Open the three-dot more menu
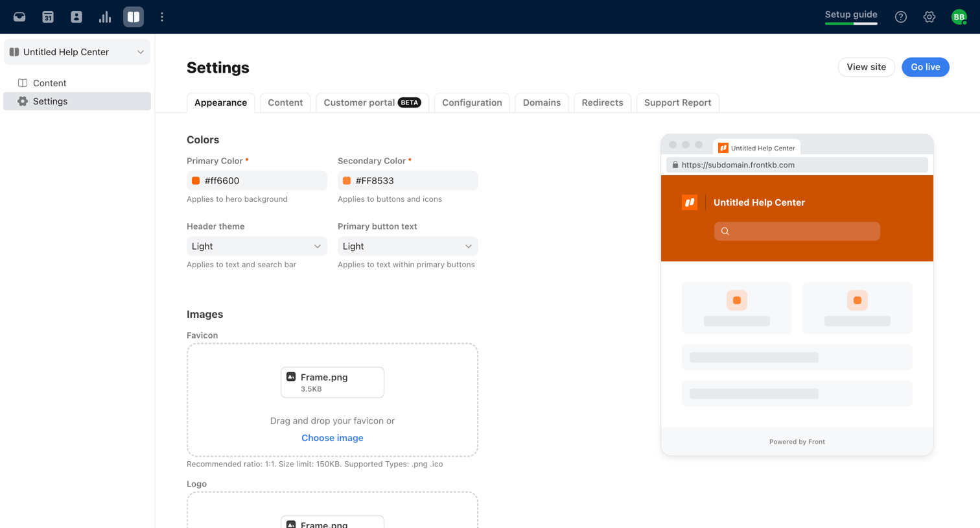The height and width of the screenshot is (528, 980). pos(162,17)
